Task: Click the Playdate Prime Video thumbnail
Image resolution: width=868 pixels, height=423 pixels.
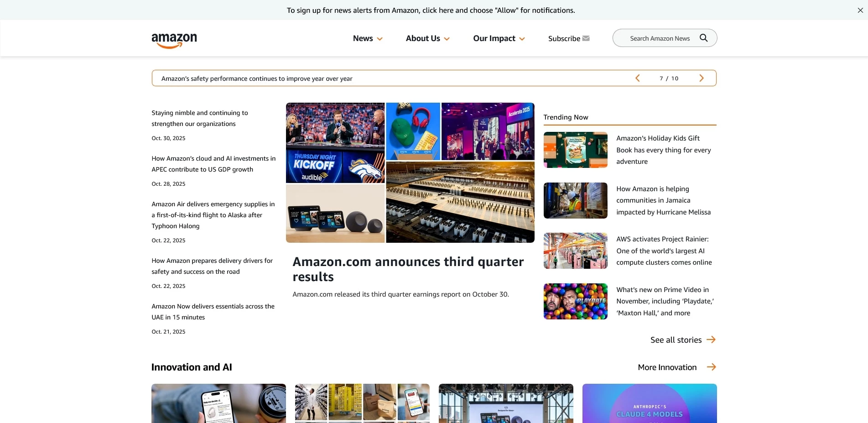Action: pos(575,301)
